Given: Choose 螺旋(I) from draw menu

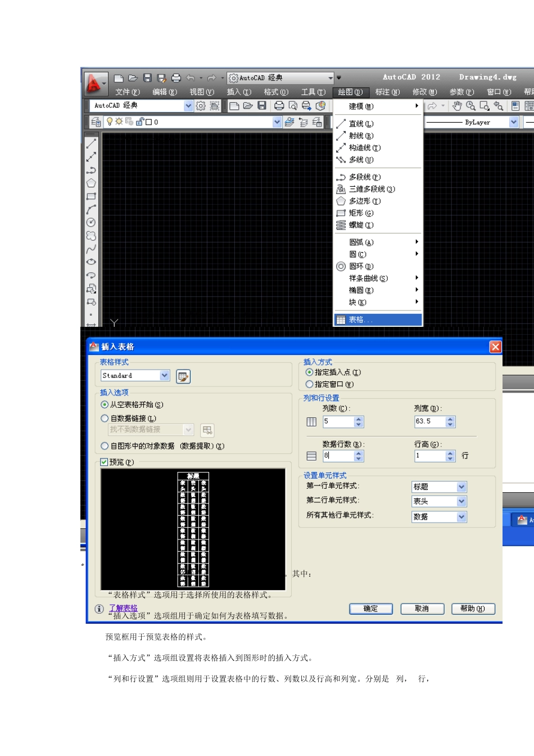Looking at the screenshot, I should pos(378,225).
